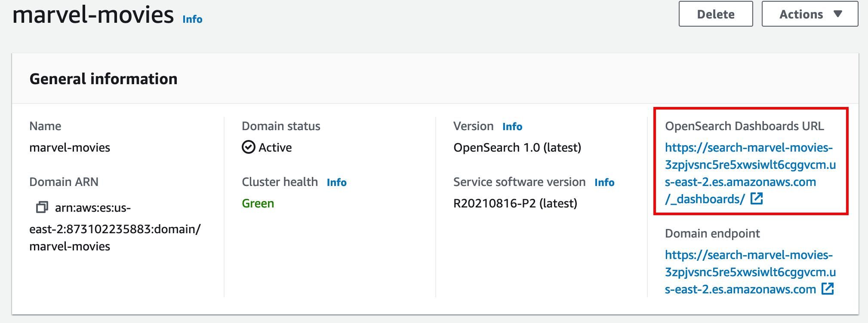Open the Cluster health Info link
This screenshot has width=868, height=323.
[336, 183]
